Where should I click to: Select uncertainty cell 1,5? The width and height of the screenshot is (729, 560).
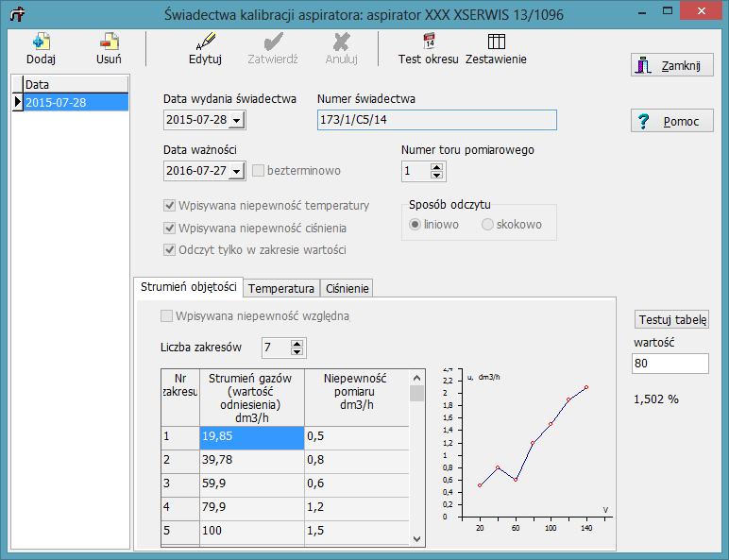[x=357, y=532]
